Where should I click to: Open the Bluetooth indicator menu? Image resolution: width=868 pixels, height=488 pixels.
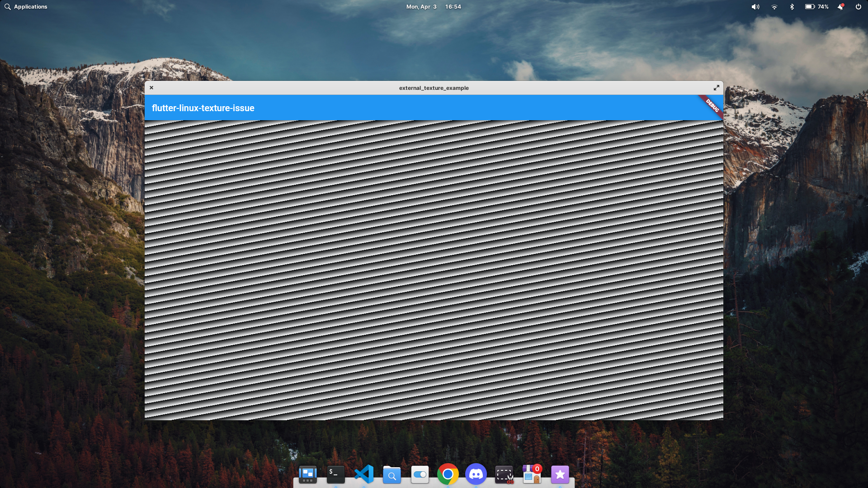pyautogui.click(x=792, y=7)
